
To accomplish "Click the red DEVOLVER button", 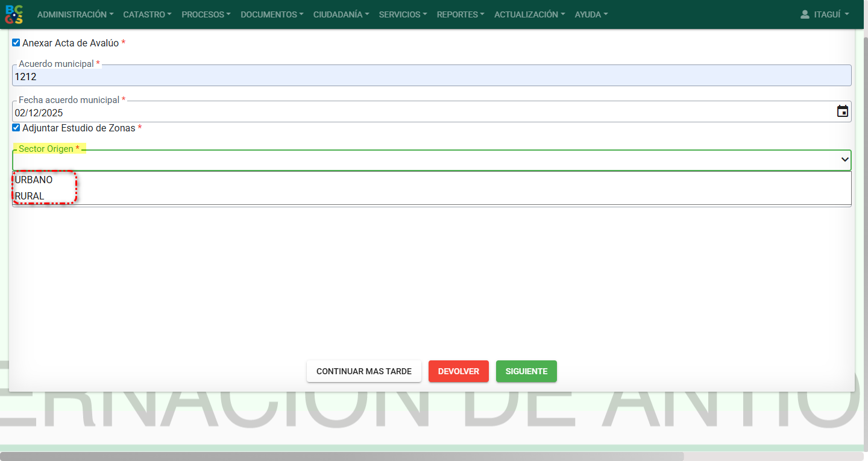I will [458, 371].
